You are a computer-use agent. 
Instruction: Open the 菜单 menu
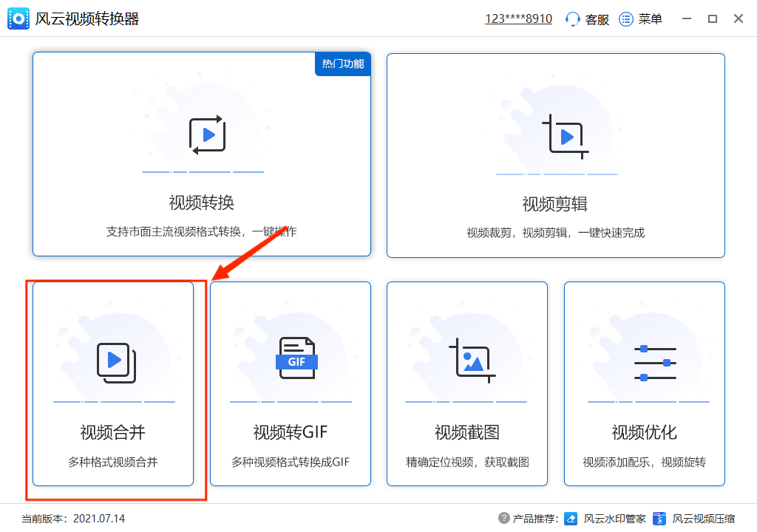click(x=640, y=18)
